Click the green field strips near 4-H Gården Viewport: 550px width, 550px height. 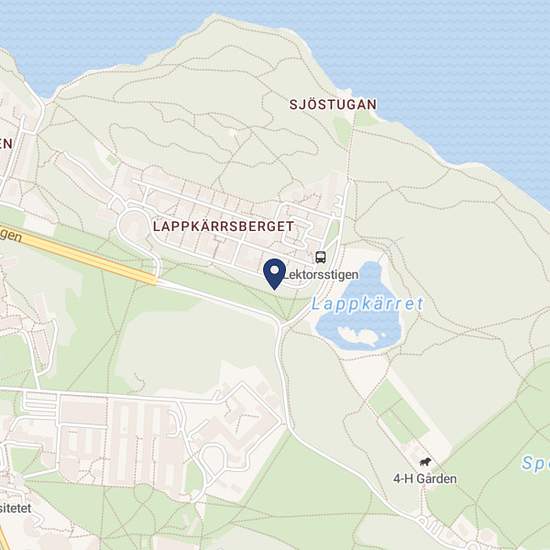[399, 412]
